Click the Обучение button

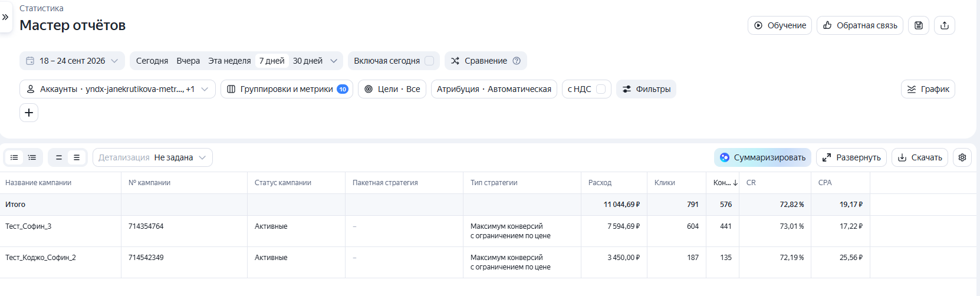[x=780, y=25]
